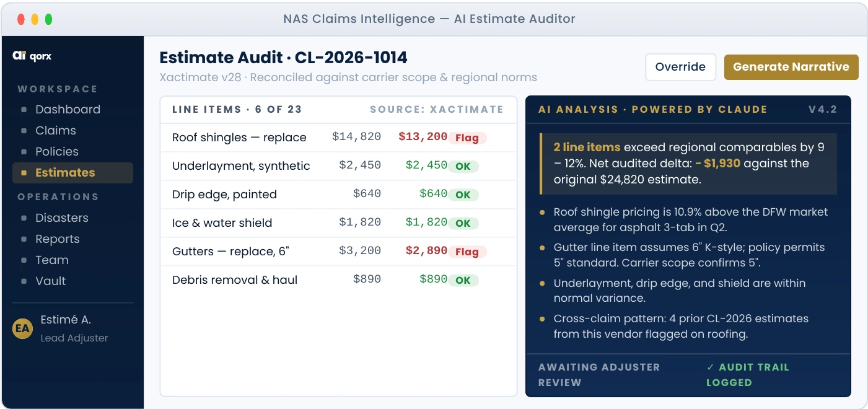The width and height of the screenshot is (868, 409).
Task: Click the EA user avatar
Action: 22,328
